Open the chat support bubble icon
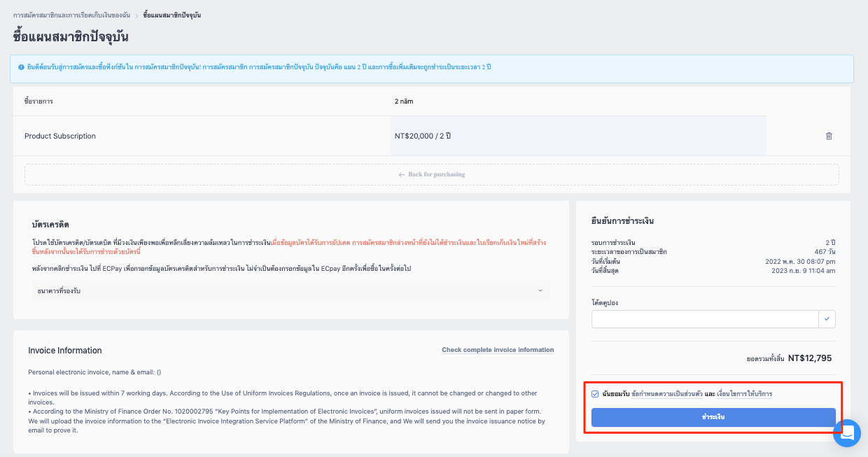This screenshot has height=457, width=868. [847, 434]
